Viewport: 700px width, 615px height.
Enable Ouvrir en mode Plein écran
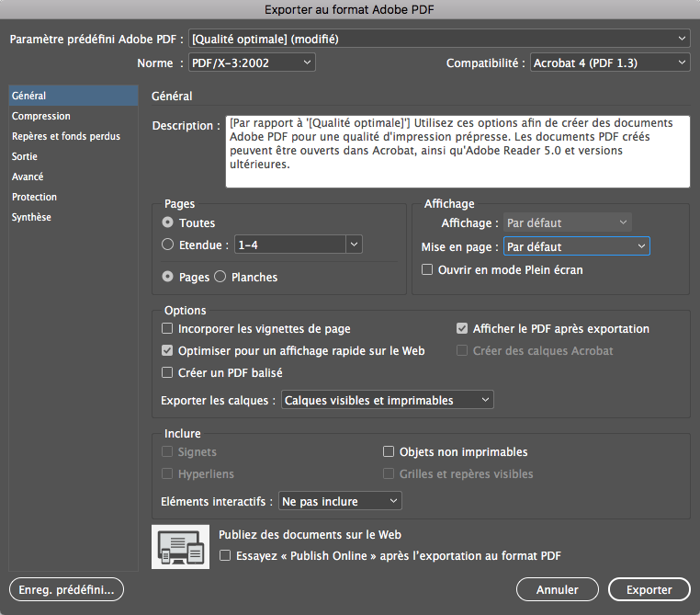click(427, 270)
